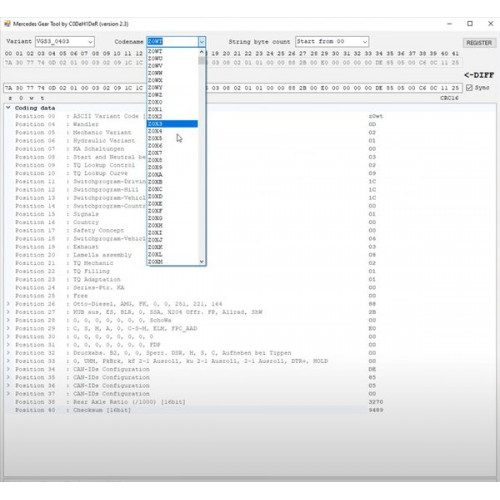Image resolution: width=500 pixels, height=500 pixels.
Task: Choose Z0XL from the dropdown list
Action: click(x=172, y=254)
